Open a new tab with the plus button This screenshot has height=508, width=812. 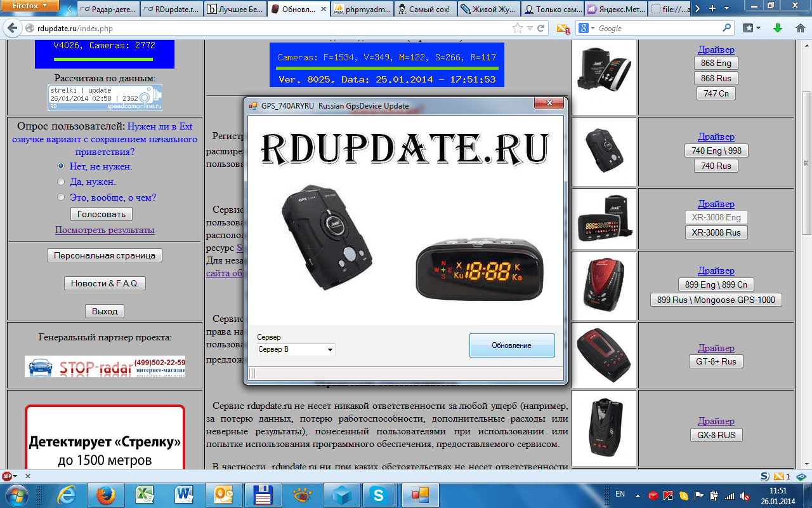click(710, 8)
